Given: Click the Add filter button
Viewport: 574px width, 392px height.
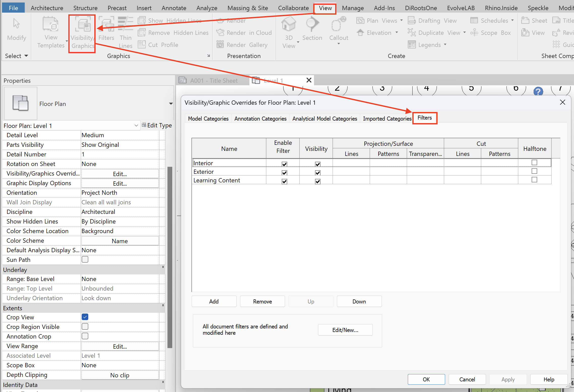Looking at the screenshot, I should pos(214,301).
